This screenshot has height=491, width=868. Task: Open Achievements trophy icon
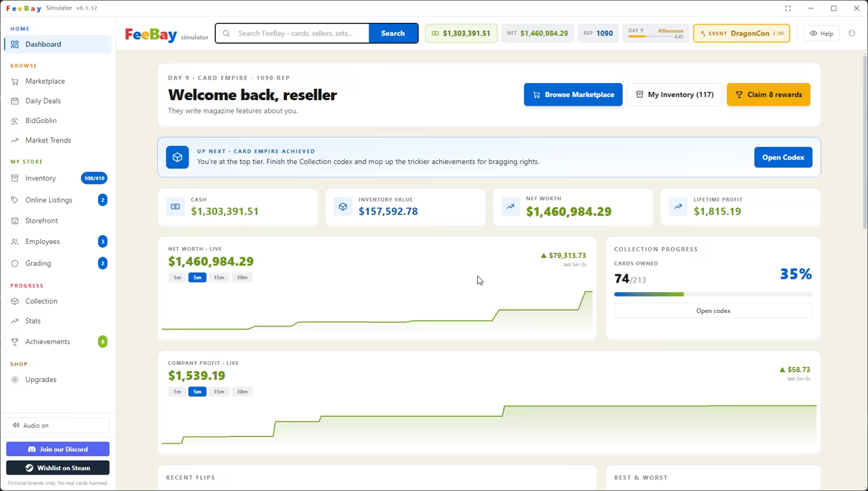coord(15,342)
